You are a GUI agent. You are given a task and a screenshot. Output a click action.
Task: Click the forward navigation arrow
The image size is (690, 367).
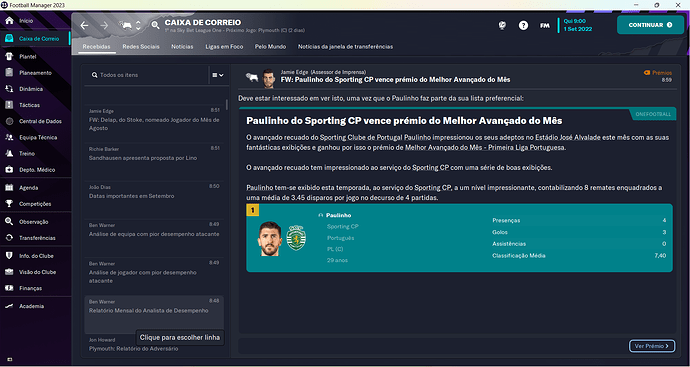(x=104, y=26)
